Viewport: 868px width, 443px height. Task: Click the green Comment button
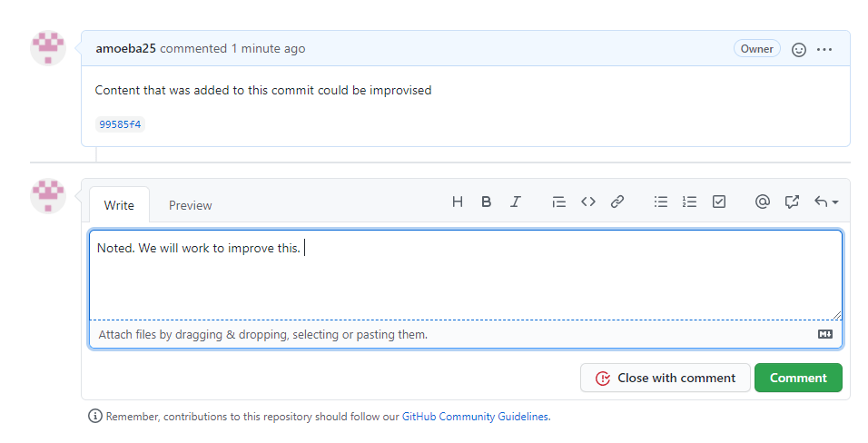[x=798, y=378]
